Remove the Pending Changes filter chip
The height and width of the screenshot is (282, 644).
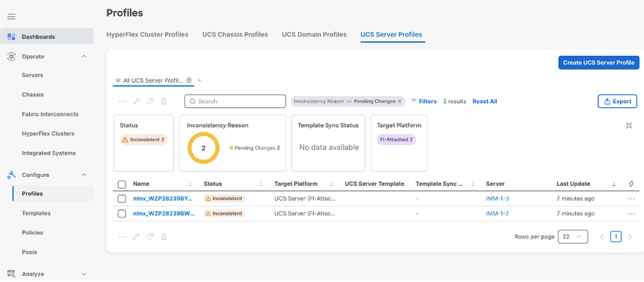[400, 101]
